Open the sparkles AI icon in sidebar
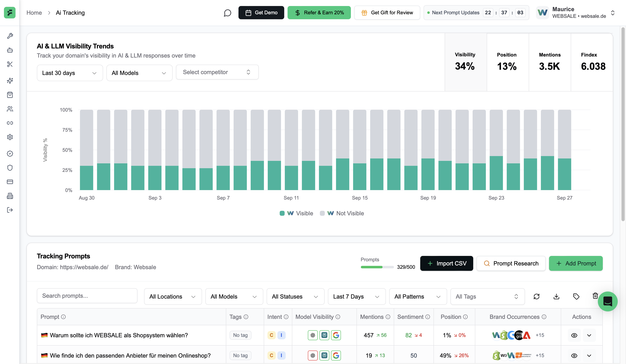The width and height of the screenshot is (626, 364). 10,81
